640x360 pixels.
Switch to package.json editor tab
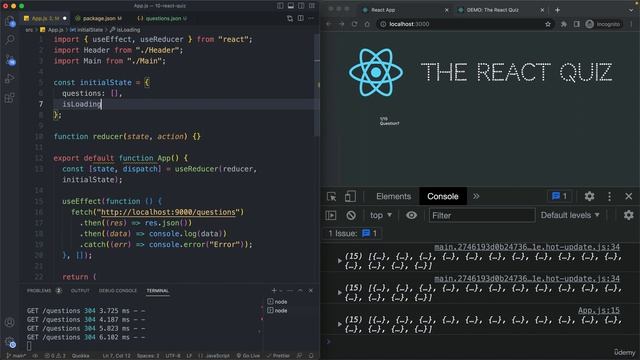tap(98, 18)
